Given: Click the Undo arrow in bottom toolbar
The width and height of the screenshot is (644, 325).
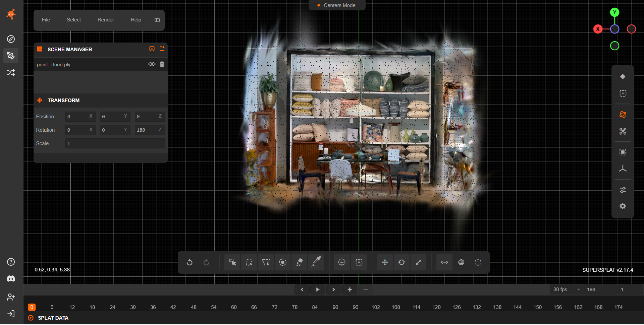Looking at the screenshot, I should tap(190, 262).
